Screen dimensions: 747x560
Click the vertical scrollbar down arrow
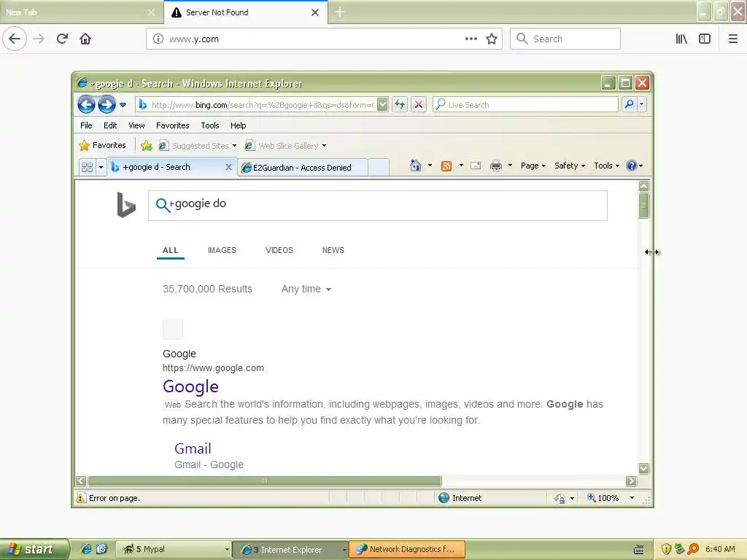[643, 469]
